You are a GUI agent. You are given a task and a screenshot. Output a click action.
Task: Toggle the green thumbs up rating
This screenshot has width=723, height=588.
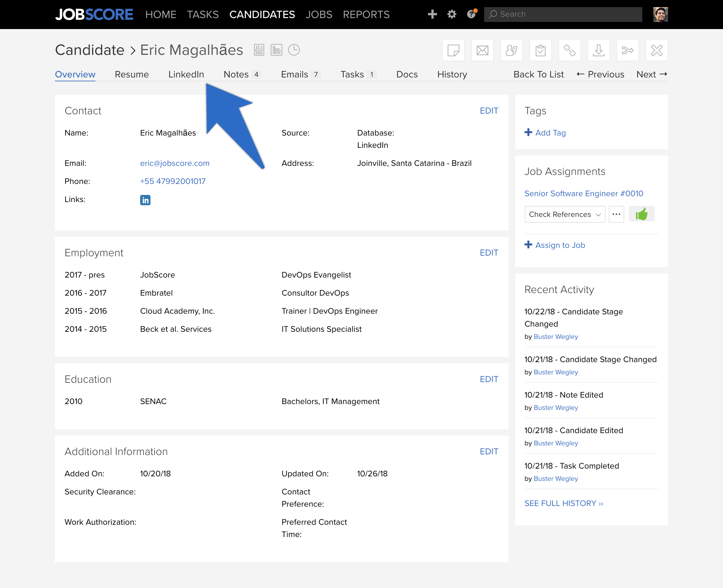point(641,214)
